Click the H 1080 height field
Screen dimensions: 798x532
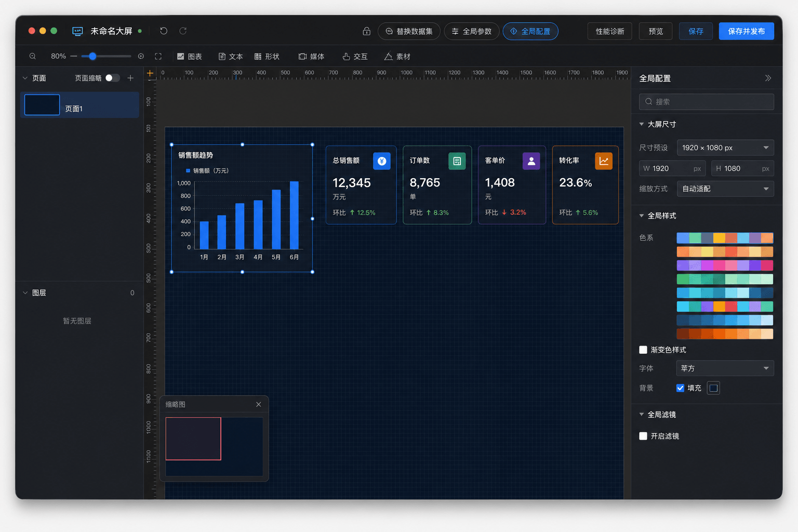point(742,168)
